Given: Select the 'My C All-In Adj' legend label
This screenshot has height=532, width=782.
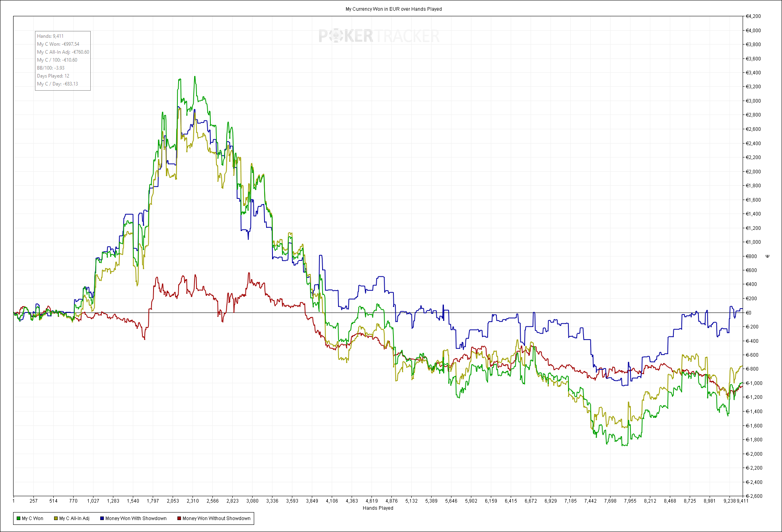Looking at the screenshot, I should [x=74, y=518].
